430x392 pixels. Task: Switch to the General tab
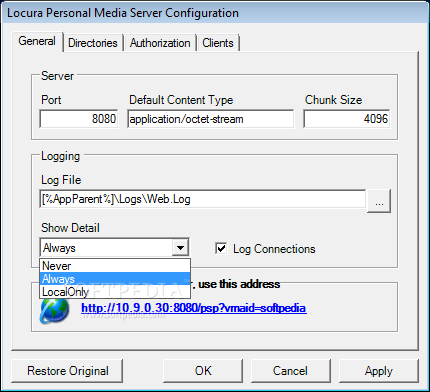37,41
